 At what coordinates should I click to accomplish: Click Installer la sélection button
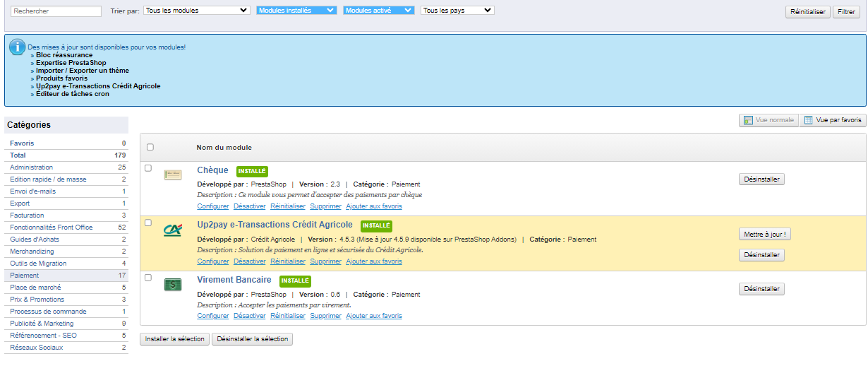(x=174, y=339)
